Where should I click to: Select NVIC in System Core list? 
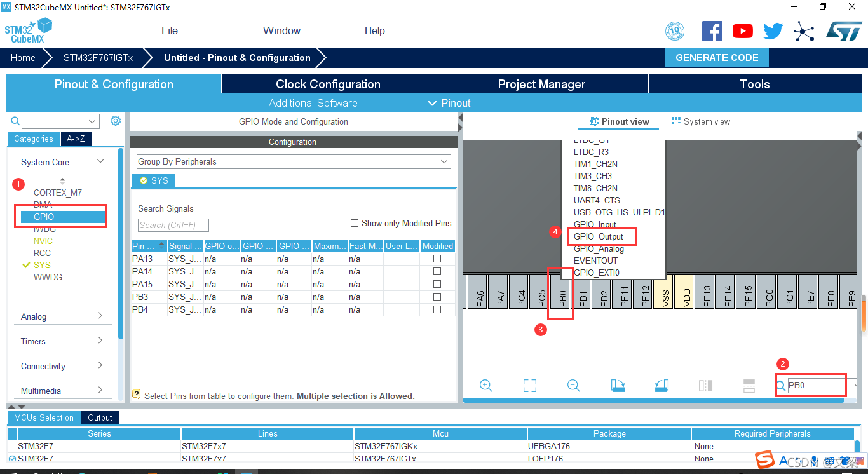point(43,241)
